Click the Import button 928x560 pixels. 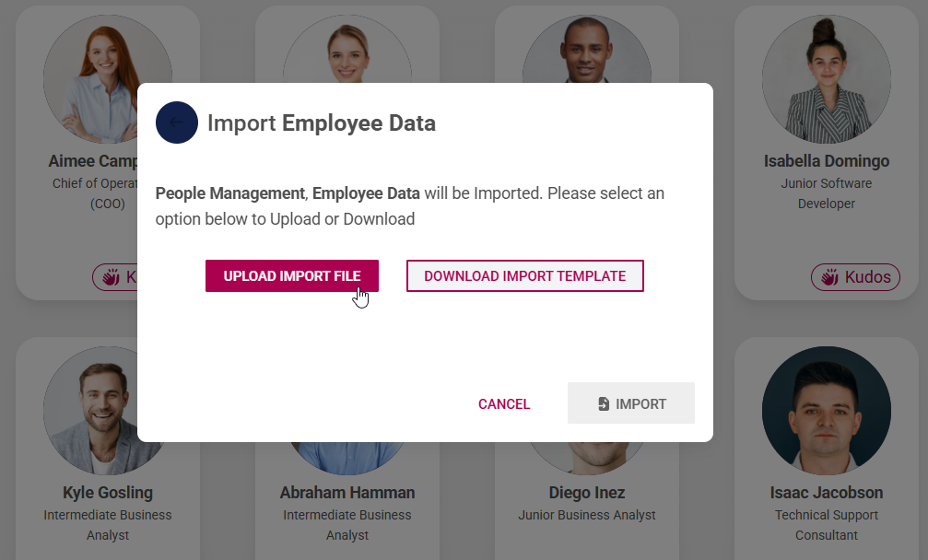631,403
